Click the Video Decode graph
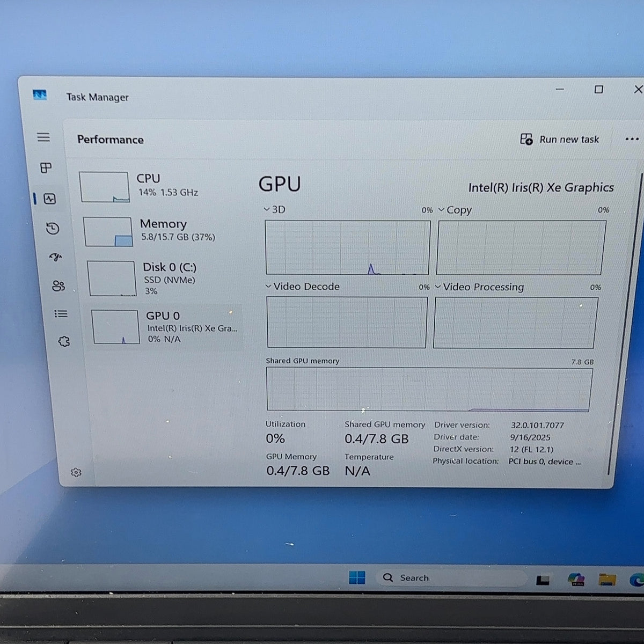Screen dimensions: 644x644 [x=347, y=322]
